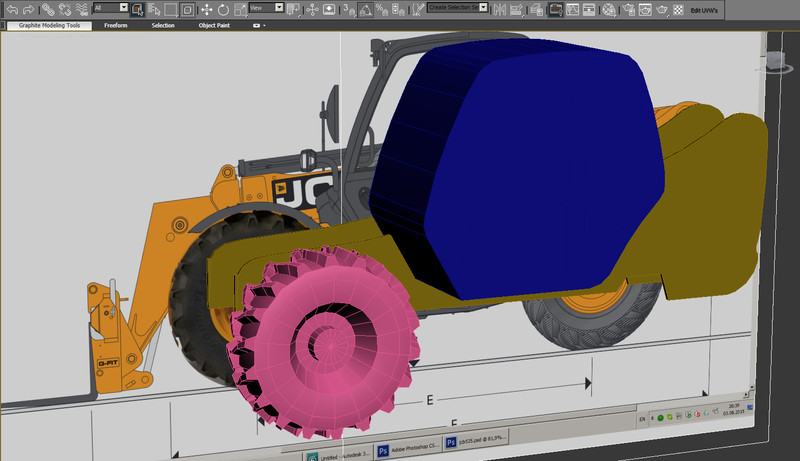Expand the 'View' coordinate system dropdown
The image size is (800, 461).
264,7
